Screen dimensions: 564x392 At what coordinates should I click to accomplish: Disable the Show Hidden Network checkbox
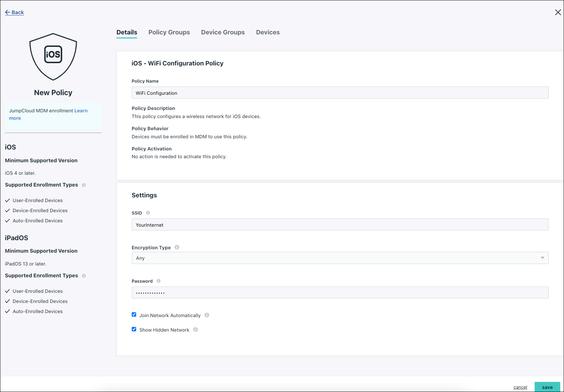pyautogui.click(x=134, y=329)
